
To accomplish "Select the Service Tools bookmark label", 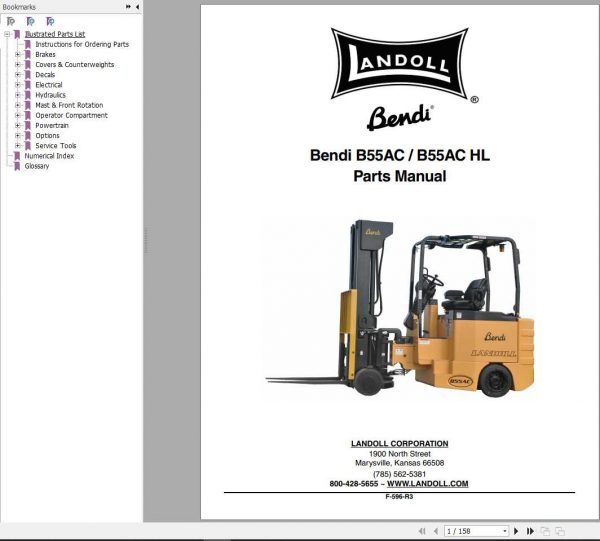I will click(56, 146).
